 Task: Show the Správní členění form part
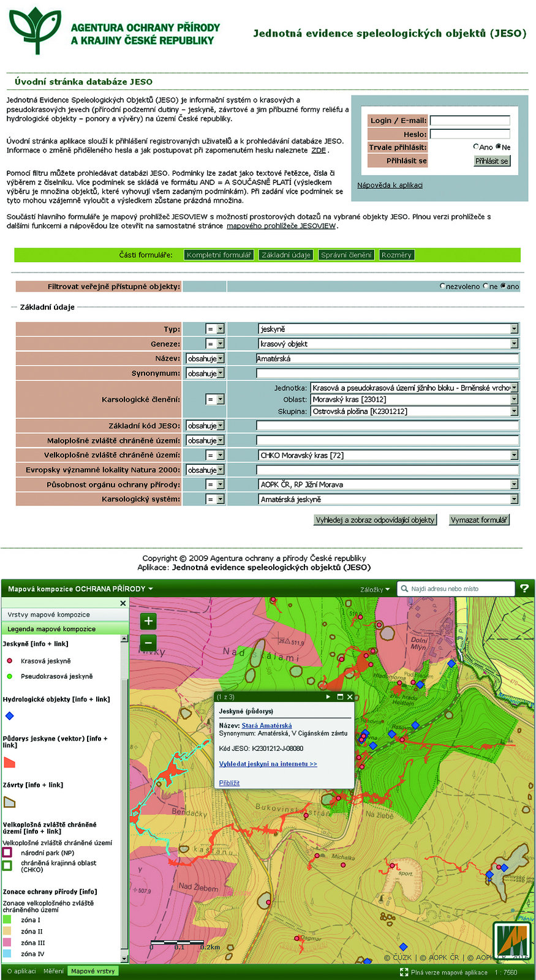[346, 255]
